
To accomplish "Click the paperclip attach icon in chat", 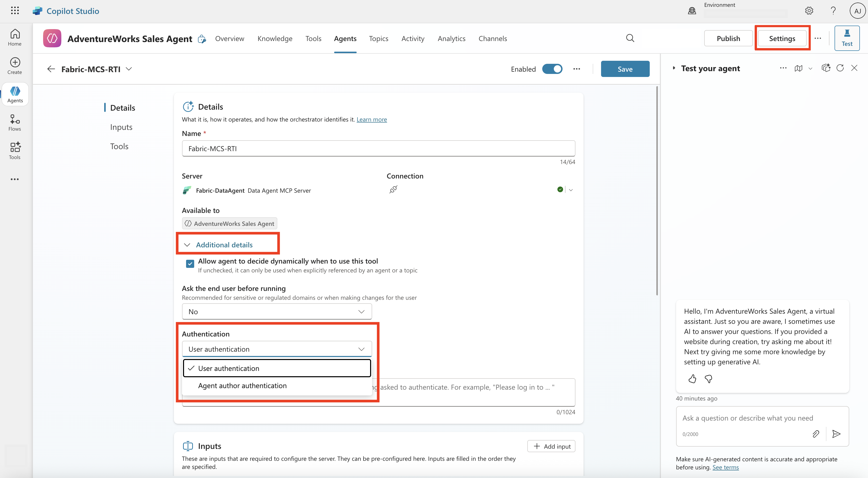I will tap(816, 434).
